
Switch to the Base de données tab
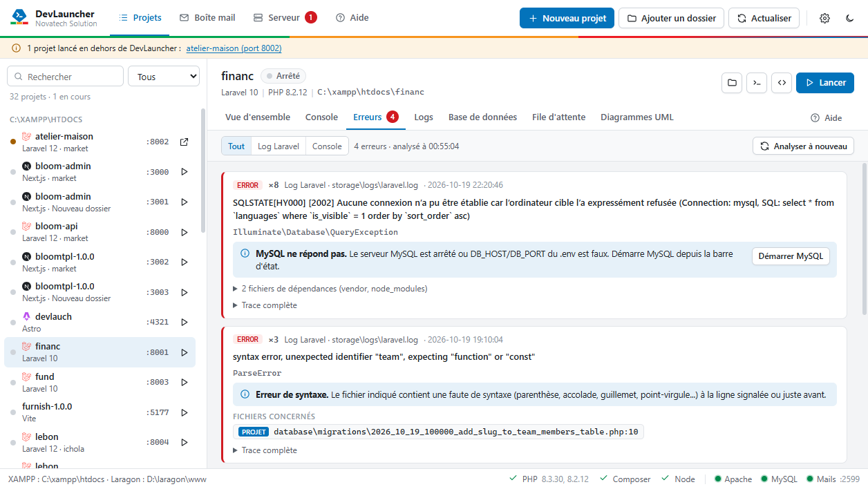coord(482,117)
